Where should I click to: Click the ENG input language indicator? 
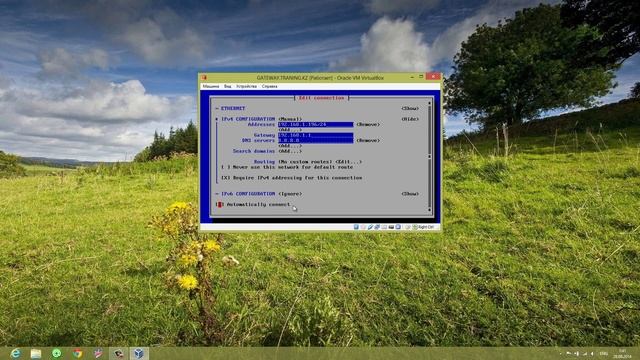[x=604, y=353]
